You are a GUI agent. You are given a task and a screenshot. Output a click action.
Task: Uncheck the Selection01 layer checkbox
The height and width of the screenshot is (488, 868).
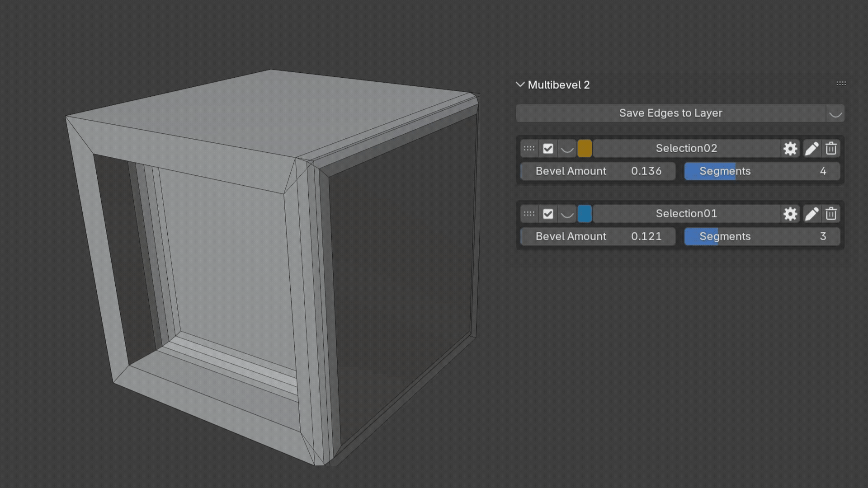[548, 214]
